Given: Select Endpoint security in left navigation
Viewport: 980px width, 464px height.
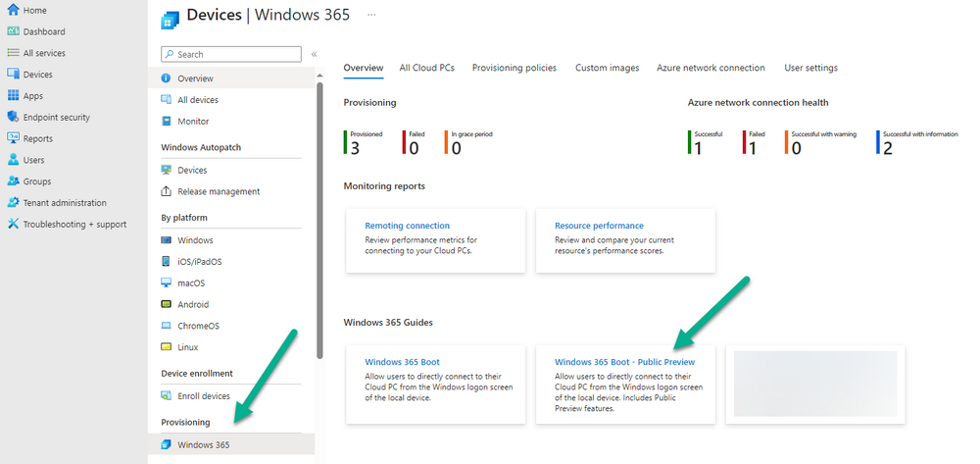Looking at the screenshot, I should [57, 117].
